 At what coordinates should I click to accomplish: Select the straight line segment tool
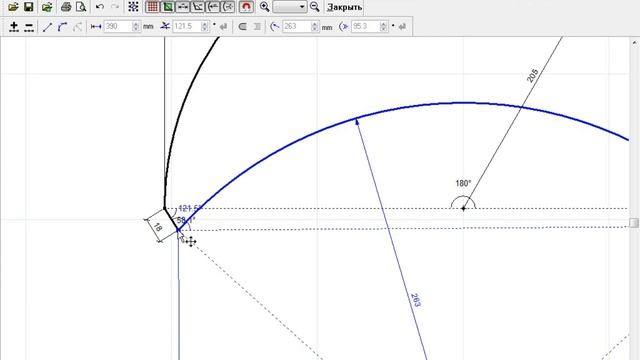(x=47, y=27)
